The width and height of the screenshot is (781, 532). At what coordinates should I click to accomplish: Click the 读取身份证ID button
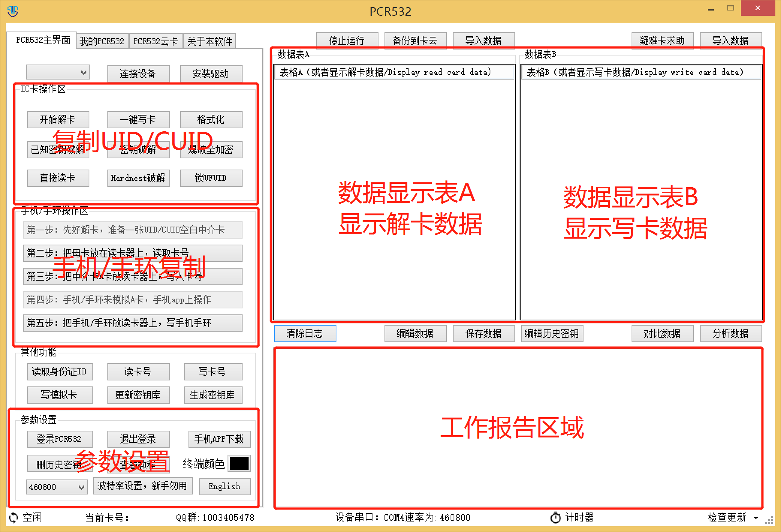[x=60, y=371]
